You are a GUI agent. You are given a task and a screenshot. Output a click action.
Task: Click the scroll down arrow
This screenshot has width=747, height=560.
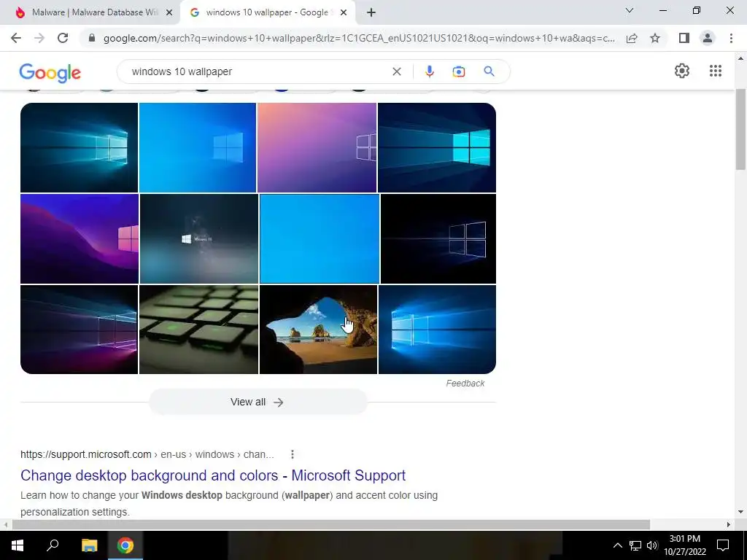[x=740, y=512]
